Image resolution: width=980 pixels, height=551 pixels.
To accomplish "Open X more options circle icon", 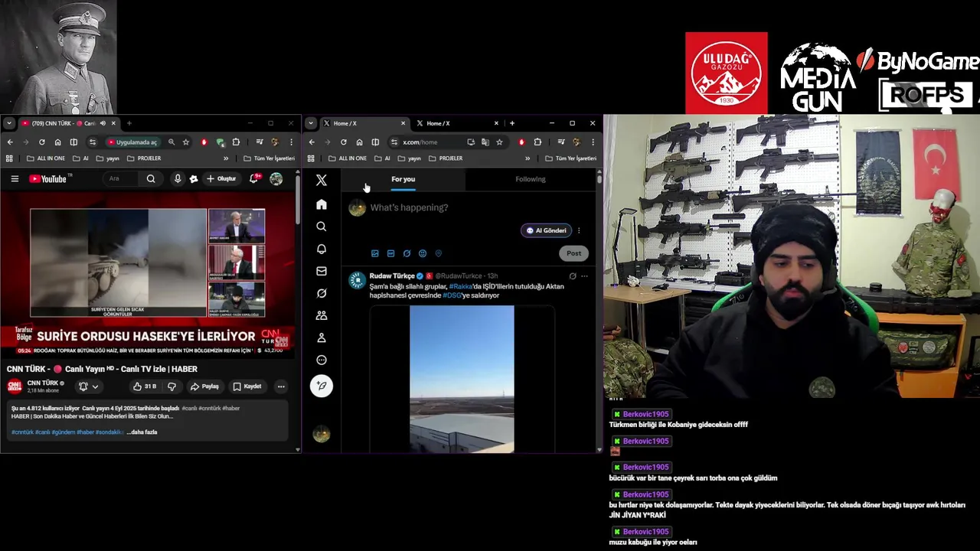I will (x=322, y=360).
